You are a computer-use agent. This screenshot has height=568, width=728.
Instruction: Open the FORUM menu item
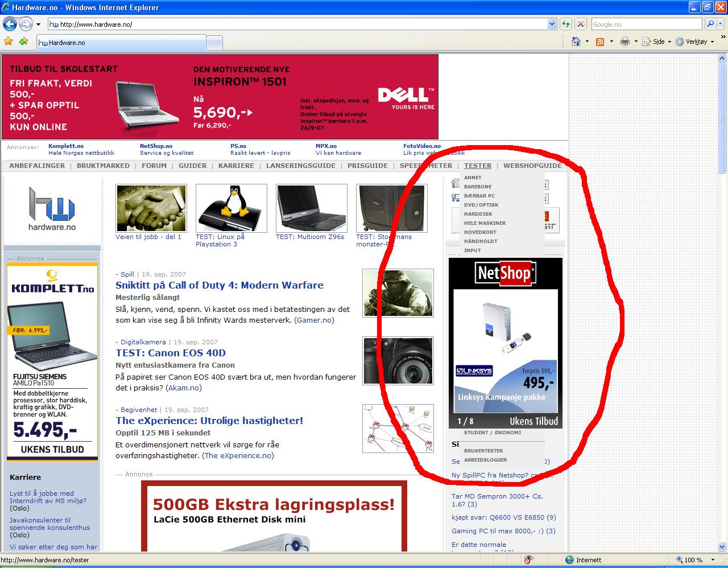[x=154, y=166]
